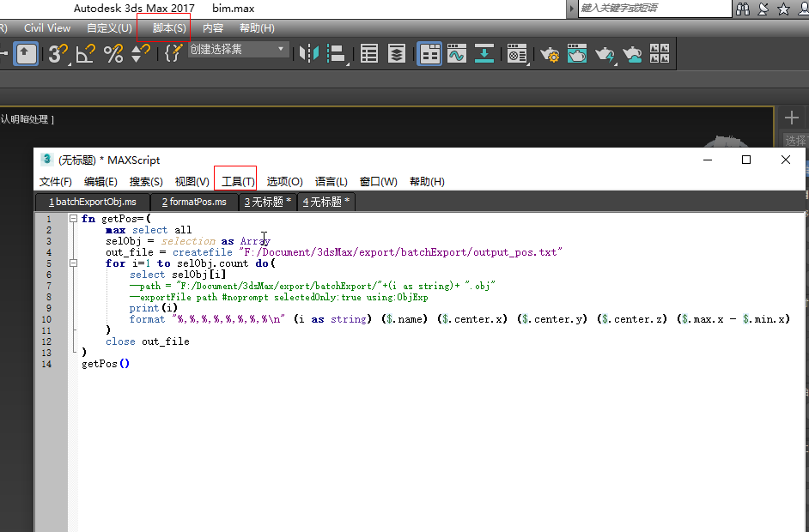Screen dimensions: 809x532
Task: Click line number 10 in the gutter
Action: (46, 319)
